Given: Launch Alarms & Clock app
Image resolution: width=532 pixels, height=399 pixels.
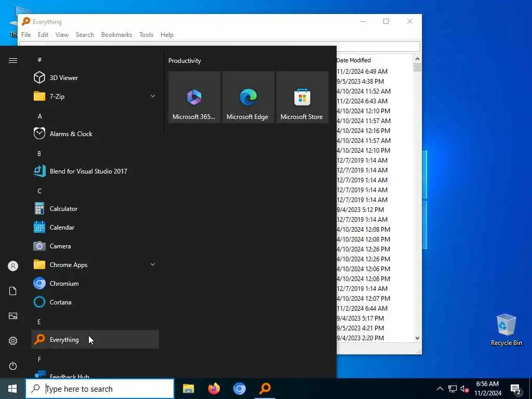Looking at the screenshot, I should click(x=95, y=134).
